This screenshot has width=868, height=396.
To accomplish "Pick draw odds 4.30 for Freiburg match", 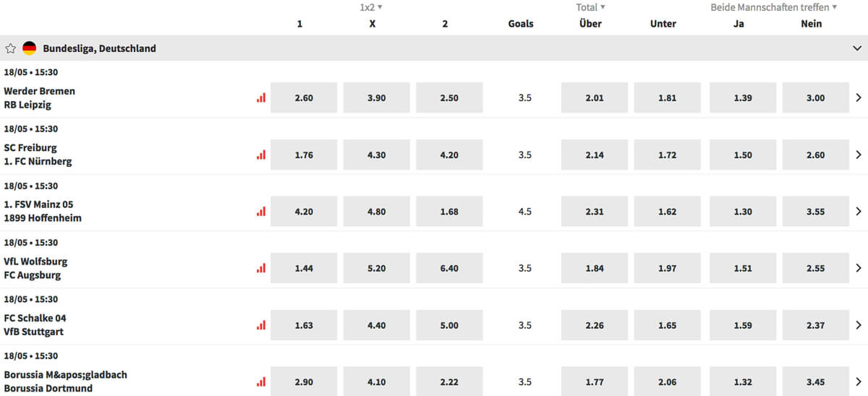I will click(x=376, y=155).
